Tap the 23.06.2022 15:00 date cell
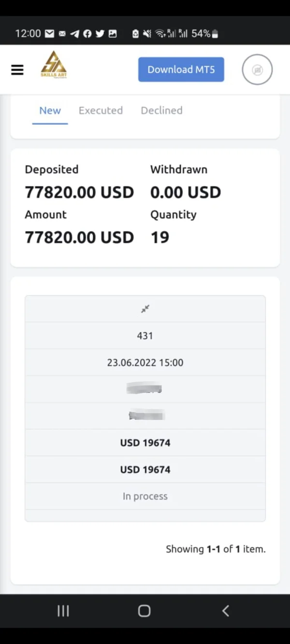Viewport: 290px width, 644px height. tap(145, 362)
